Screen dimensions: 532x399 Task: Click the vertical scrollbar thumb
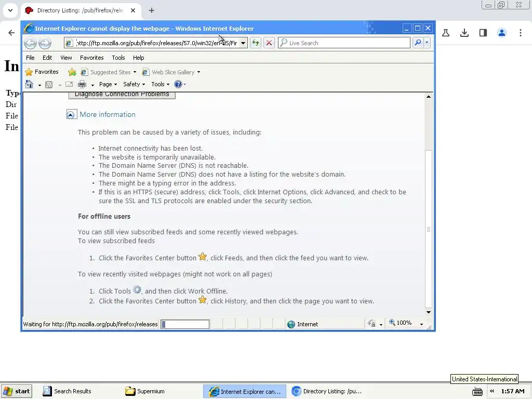[429, 229]
